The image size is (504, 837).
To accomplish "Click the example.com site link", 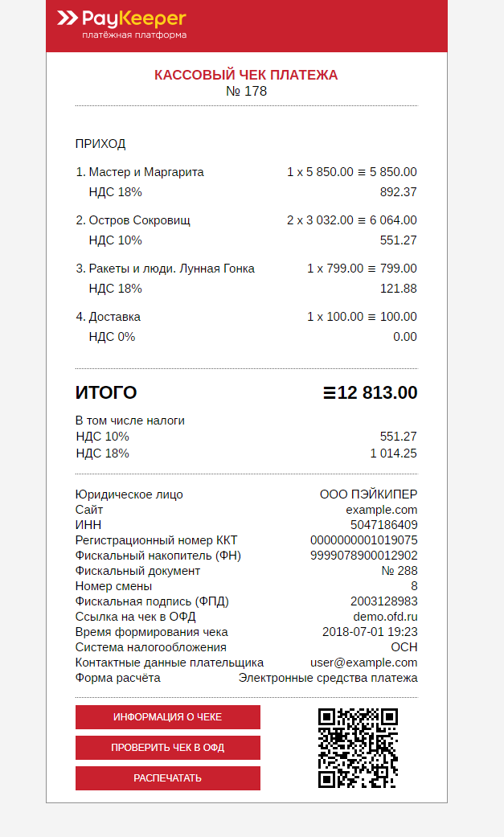I will click(381, 510).
